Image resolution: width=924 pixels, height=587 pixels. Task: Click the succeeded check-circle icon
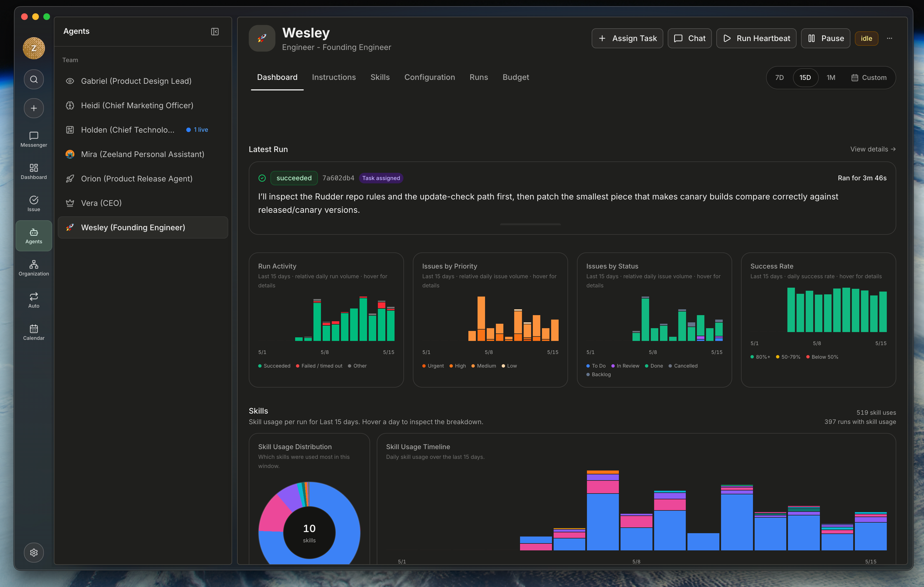(x=262, y=178)
